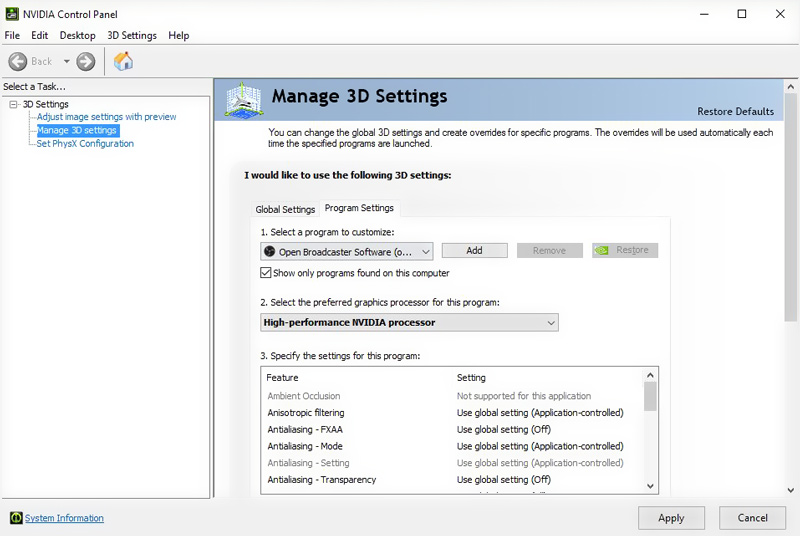Click the Back arrow navigation icon

pos(18,61)
